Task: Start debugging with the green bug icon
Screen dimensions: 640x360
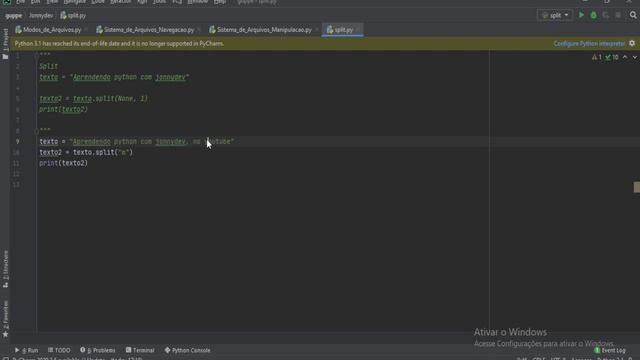Action: tap(593, 15)
